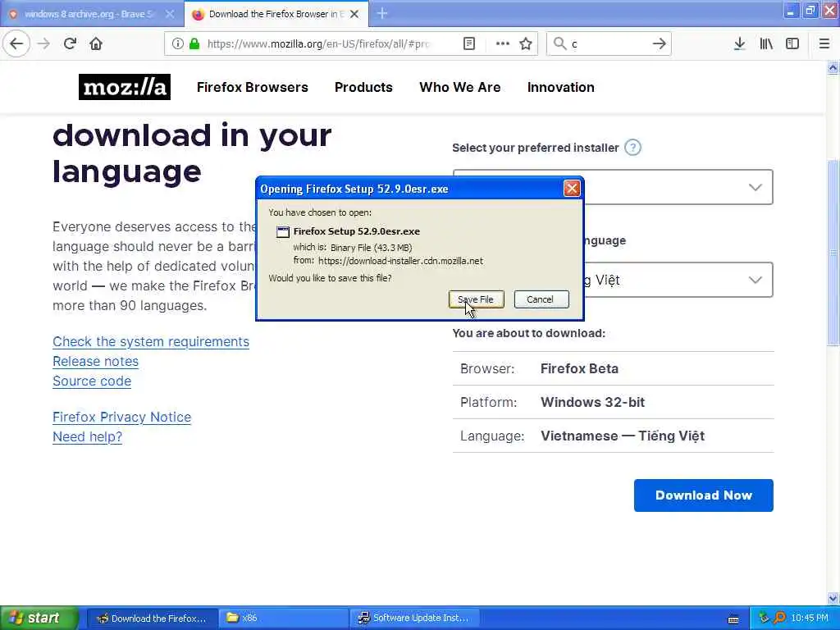Switch to the windows 8 archive.org tab
840x630 pixels.
(92, 14)
